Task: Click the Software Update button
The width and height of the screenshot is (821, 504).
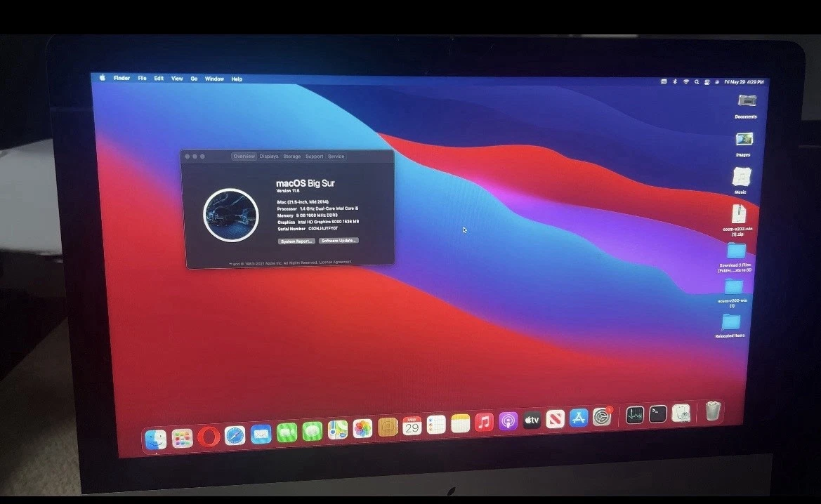Action: (x=339, y=241)
